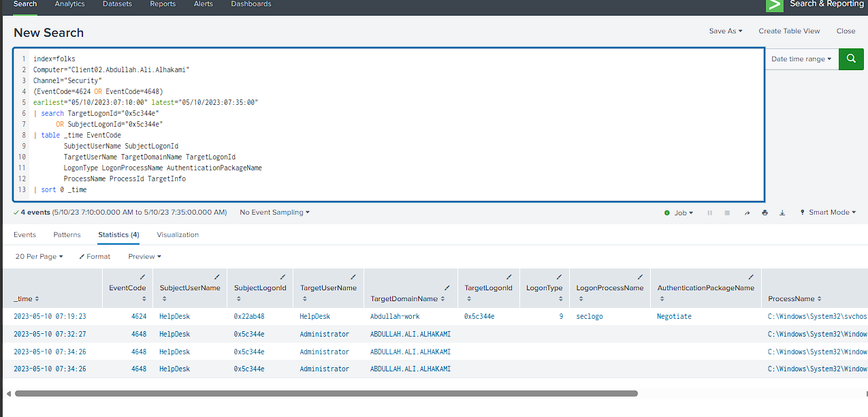This screenshot has height=417, width=868.
Task: Export results with the download icon
Action: pos(782,213)
